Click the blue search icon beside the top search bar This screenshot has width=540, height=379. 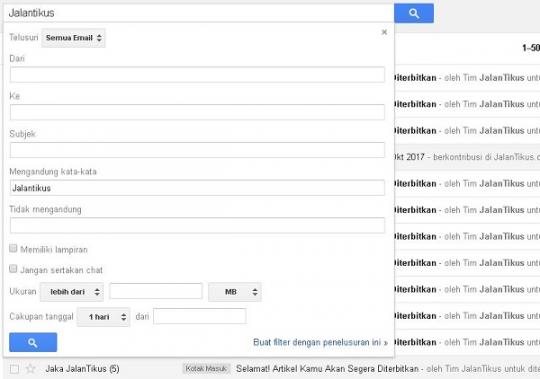414,13
